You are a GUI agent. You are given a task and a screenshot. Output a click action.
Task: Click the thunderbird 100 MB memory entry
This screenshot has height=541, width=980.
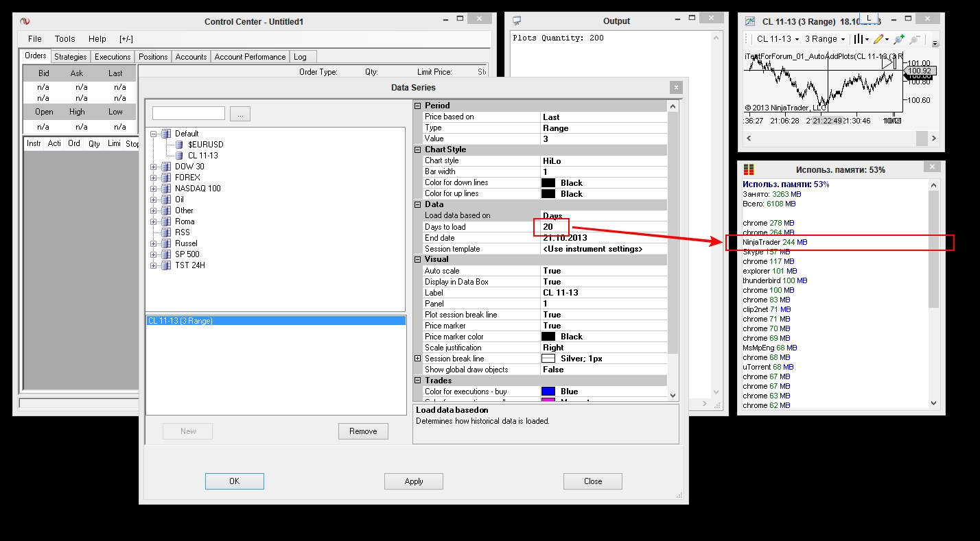click(775, 280)
